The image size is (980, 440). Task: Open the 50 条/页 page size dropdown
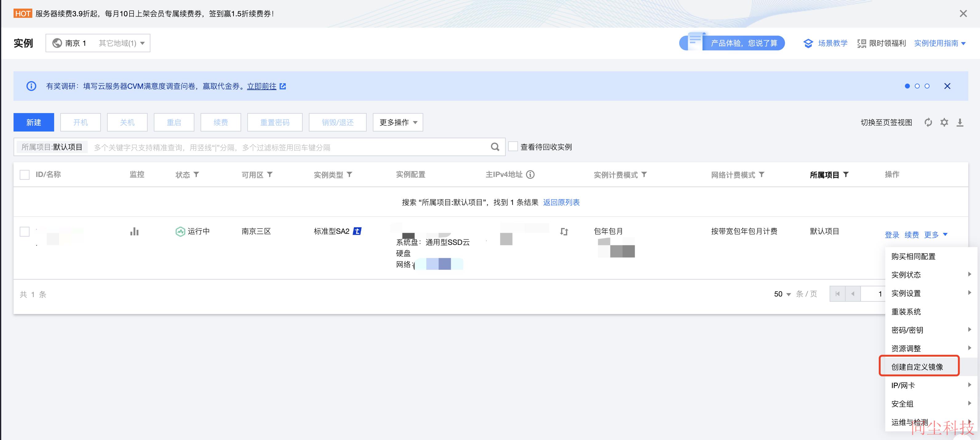click(783, 294)
